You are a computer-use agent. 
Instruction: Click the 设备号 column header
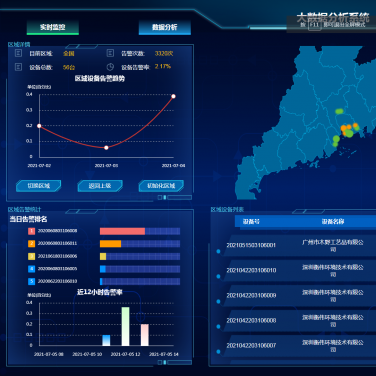coord(251,221)
